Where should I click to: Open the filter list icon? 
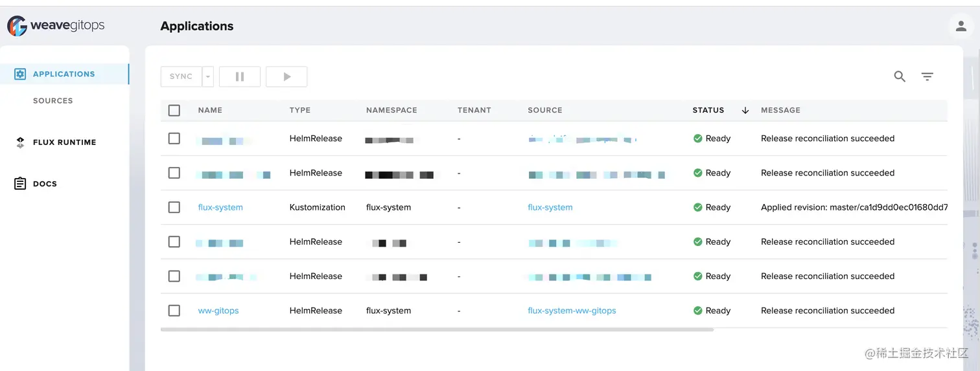coord(927,76)
